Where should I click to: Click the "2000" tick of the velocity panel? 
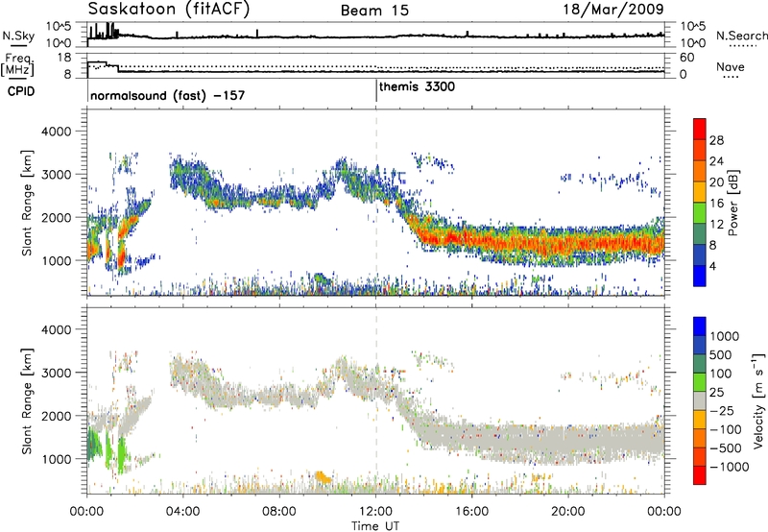[56, 416]
